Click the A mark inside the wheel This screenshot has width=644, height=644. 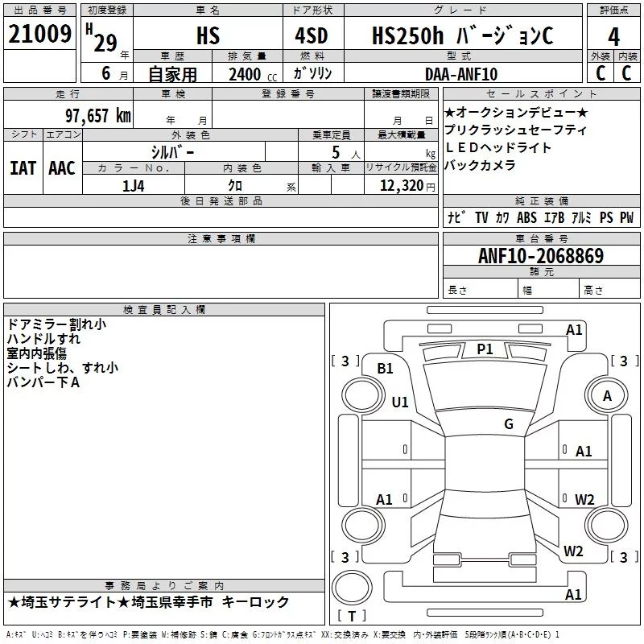pyautogui.click(x=607, y=396)
